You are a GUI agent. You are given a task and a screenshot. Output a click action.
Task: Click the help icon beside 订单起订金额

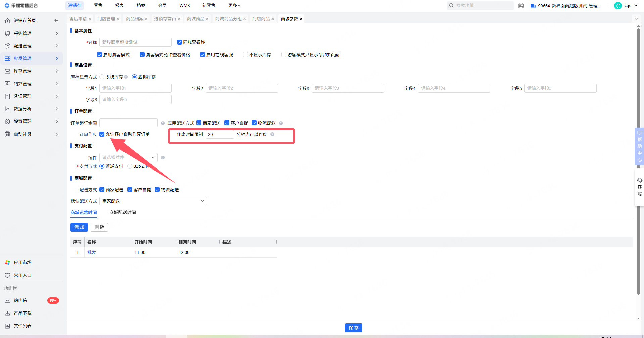pyautogui.click(x=163, y=123)
